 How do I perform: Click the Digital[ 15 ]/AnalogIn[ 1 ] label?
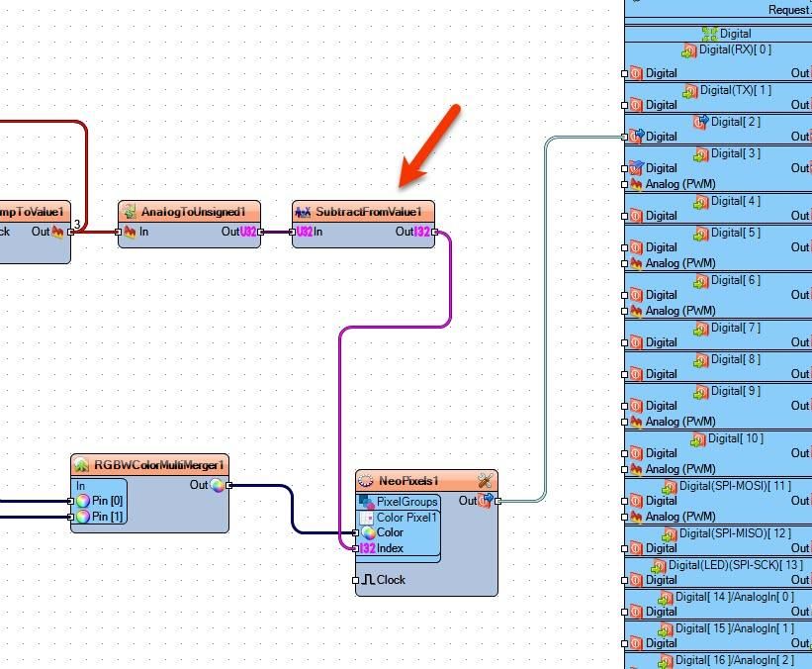735,628
